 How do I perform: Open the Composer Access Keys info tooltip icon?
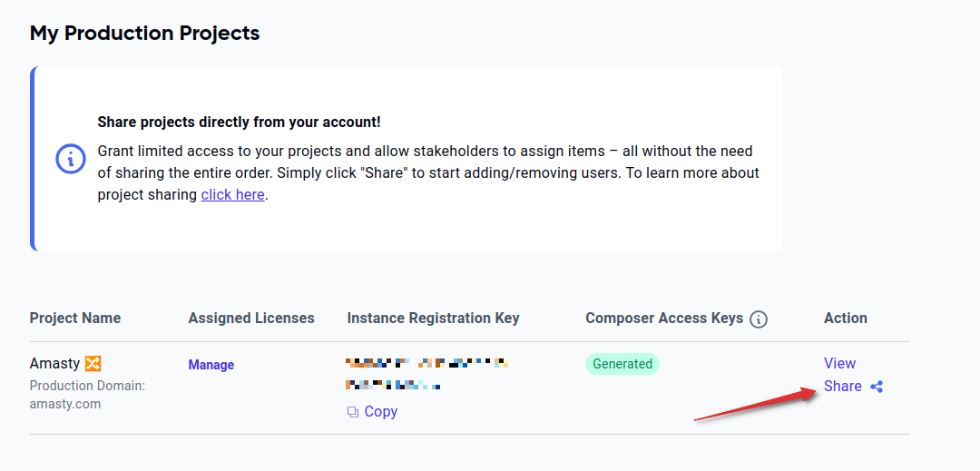click(758, 319)
